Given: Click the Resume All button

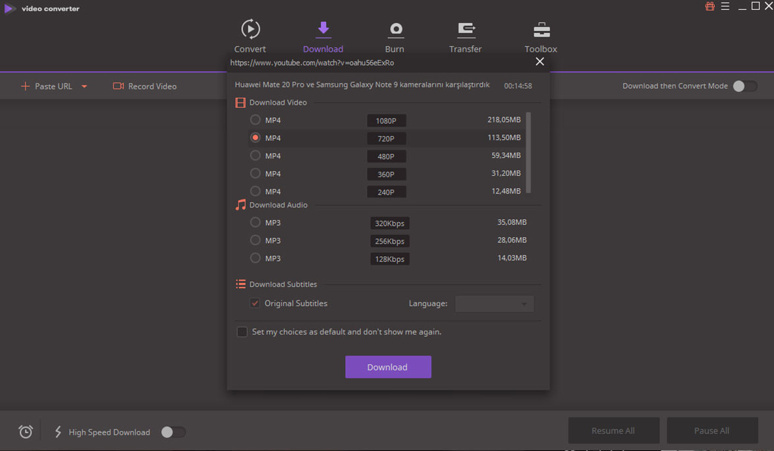Looking at the screenshot, I should click(614, 431).
